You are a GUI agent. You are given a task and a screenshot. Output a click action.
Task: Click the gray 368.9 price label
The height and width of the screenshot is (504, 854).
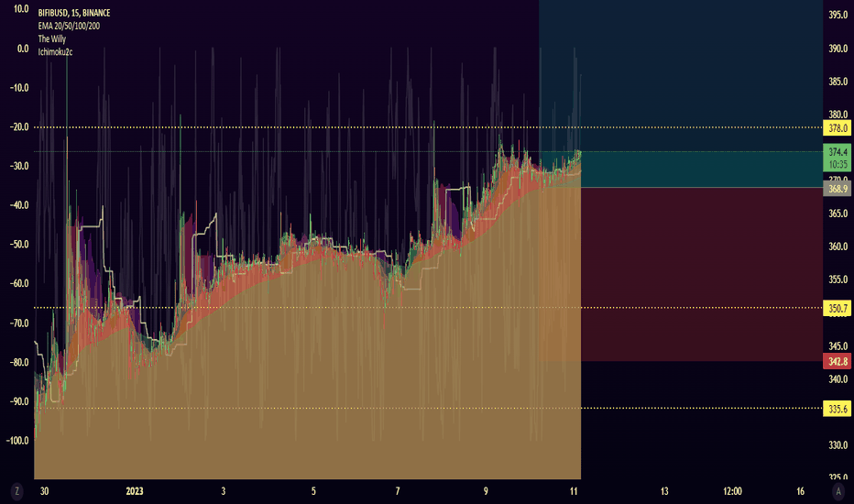(838, 189)
